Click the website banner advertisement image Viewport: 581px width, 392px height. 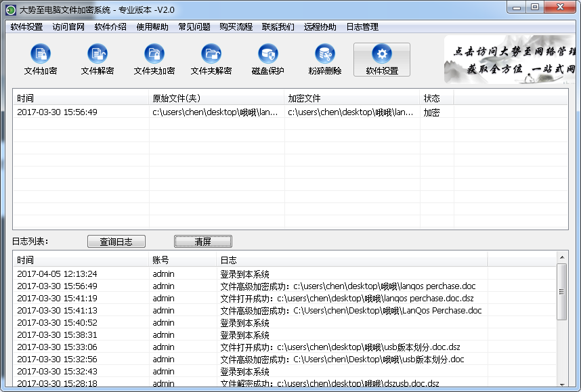510,60
